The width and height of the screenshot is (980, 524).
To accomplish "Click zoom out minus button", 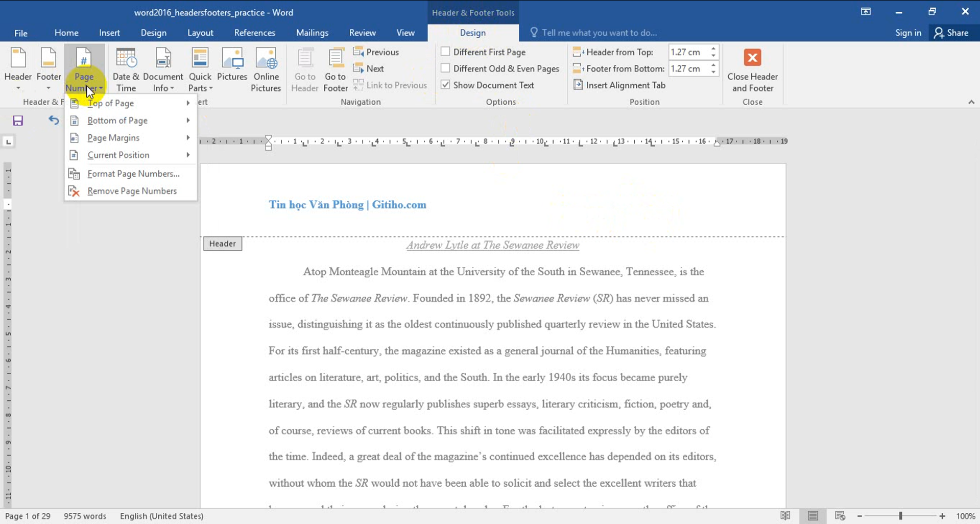I will 860,516.
